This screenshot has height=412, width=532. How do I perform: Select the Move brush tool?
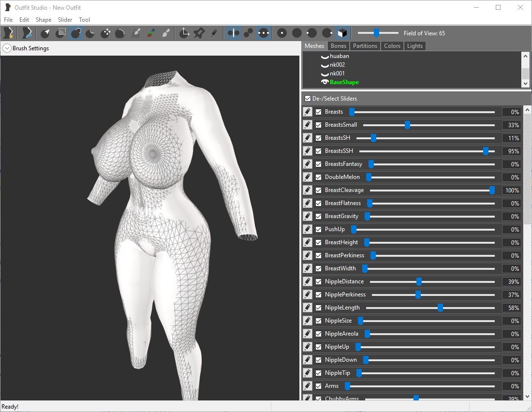[x=105, y=33]
